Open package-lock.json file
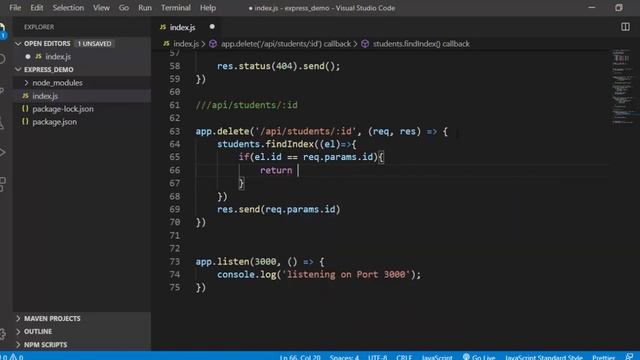640x360 pixels. pos(63,109)
